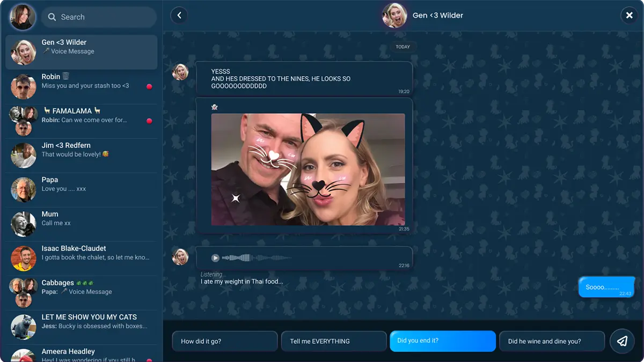Screen dimensions: 644x362
Task: Open the Robin conversation
Action: click(x=82, y=86)
